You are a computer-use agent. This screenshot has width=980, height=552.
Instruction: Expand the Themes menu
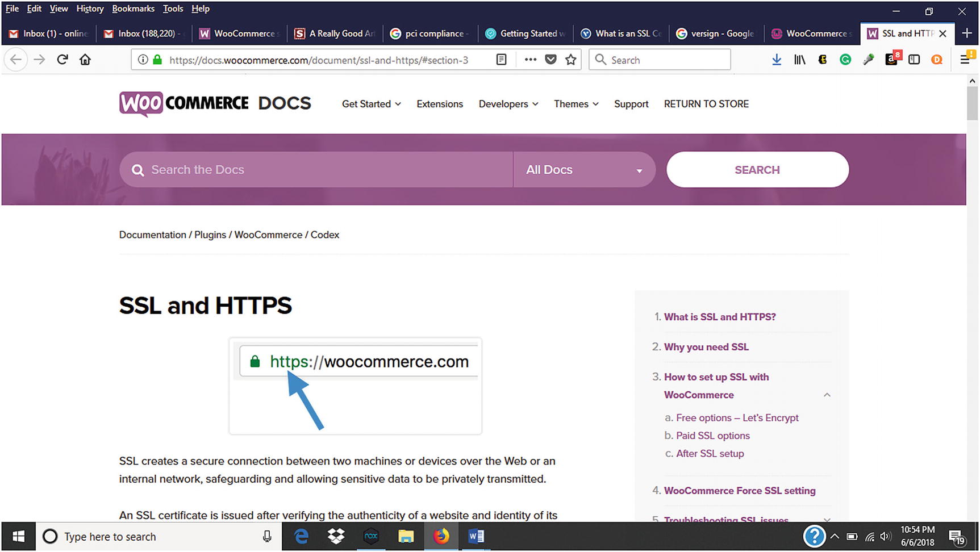pyautogui.click(x=576, y=104)
